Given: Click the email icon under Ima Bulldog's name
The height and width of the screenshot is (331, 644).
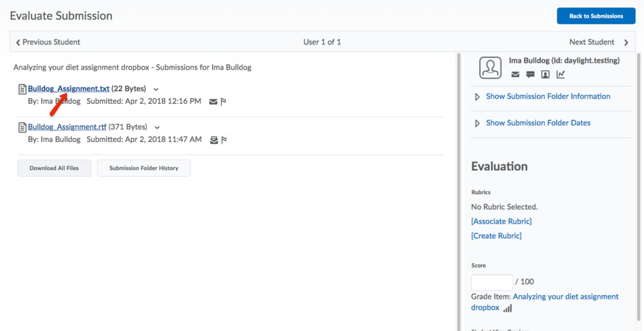Looking at the screenshot, I should tap(515, 75).
